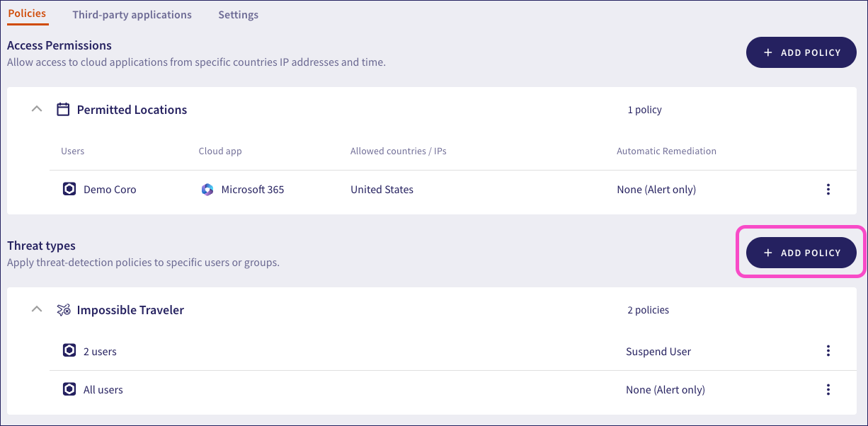
Task: Collapse the Permitted Locations section
Action: tap(37, 109)
